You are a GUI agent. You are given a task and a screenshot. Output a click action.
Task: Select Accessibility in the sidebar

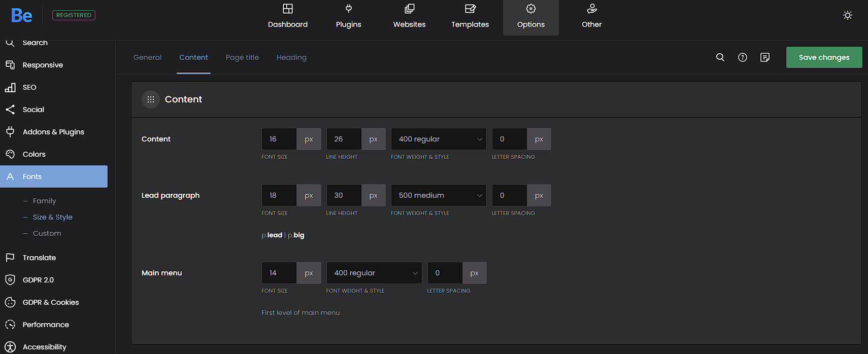tap(44, 347)
